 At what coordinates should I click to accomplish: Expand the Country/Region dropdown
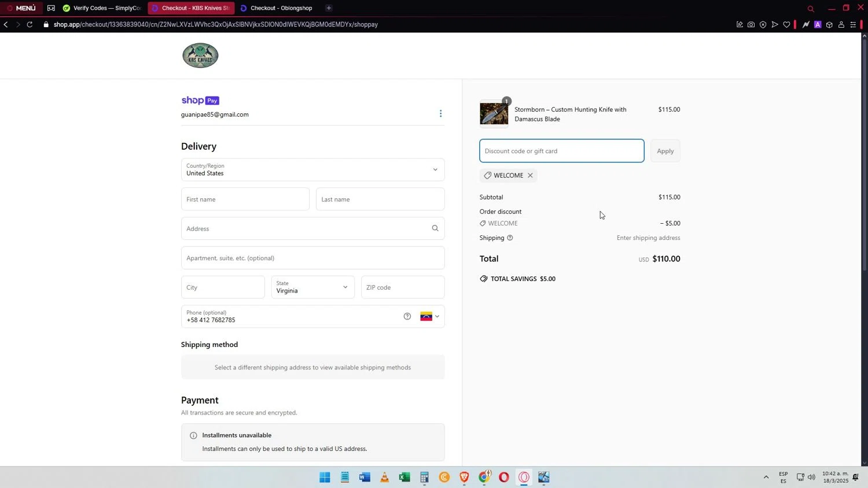(x=312, y=169)
